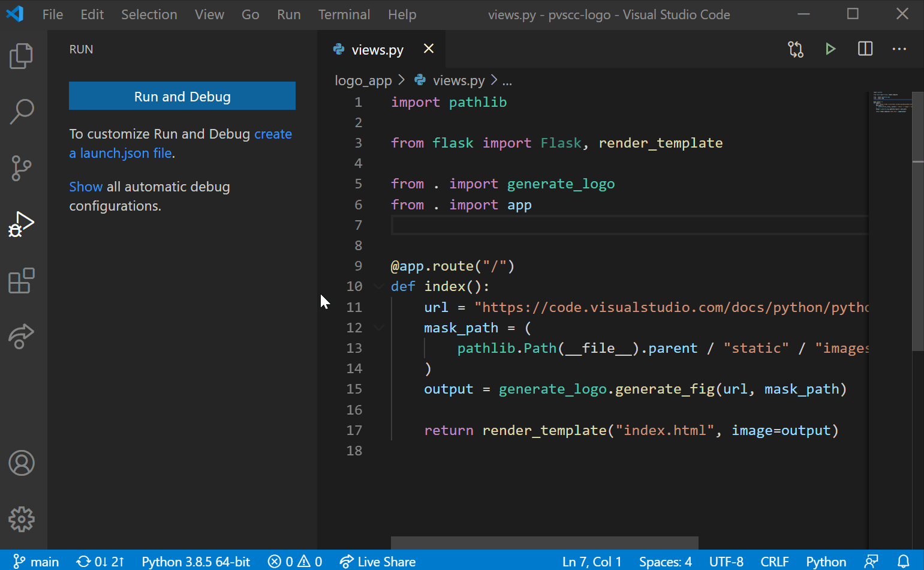Viewport: 924px width, 570px height.
Task: Select the Python 3.8.5 interpreter status item
Action: coord(195,562)
